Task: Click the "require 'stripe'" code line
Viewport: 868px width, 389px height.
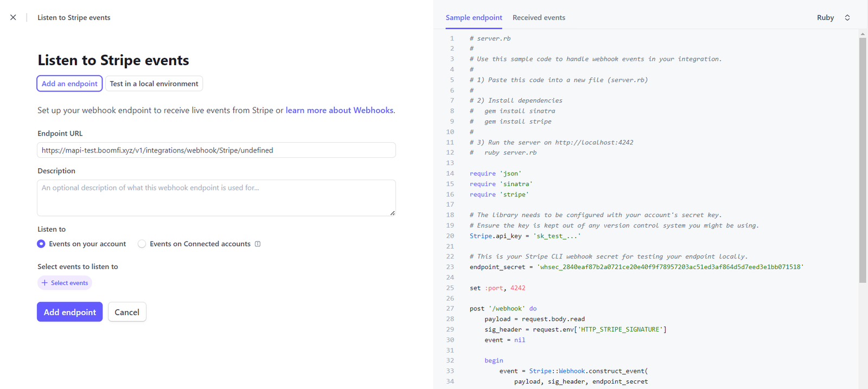Action: 499,194
